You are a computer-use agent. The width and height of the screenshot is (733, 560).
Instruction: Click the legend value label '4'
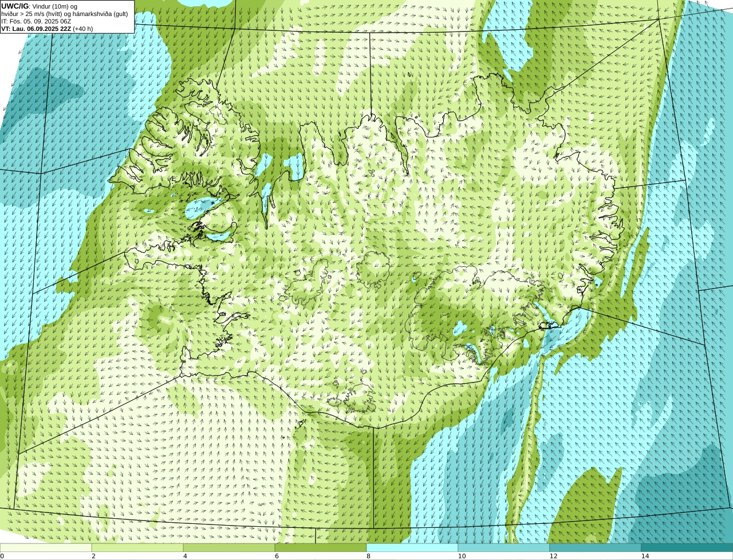[x=185, y=556]
